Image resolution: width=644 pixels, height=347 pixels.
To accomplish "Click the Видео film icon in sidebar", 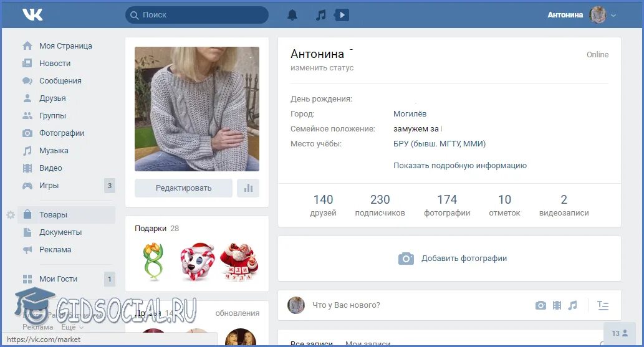I will (27, 168).
